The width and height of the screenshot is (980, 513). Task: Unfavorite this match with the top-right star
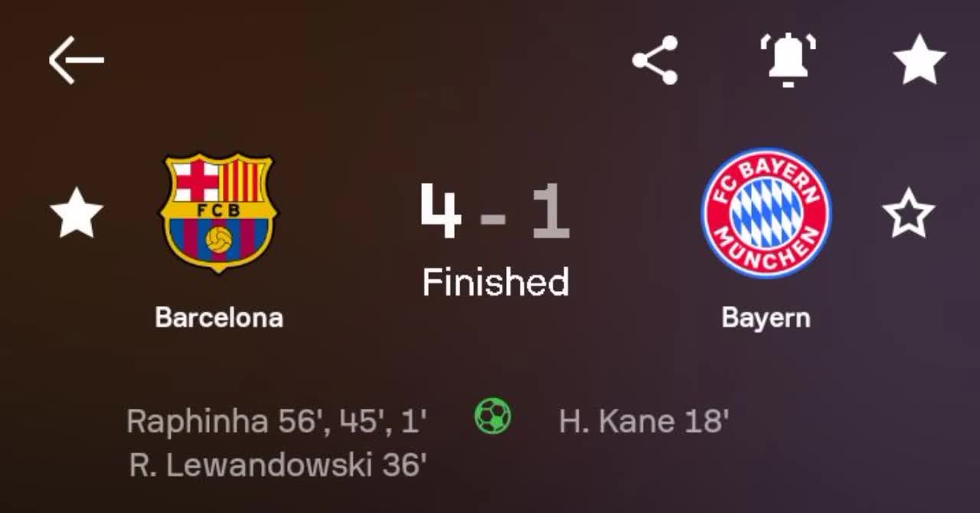pyautogui.click(x=920, y=60)
